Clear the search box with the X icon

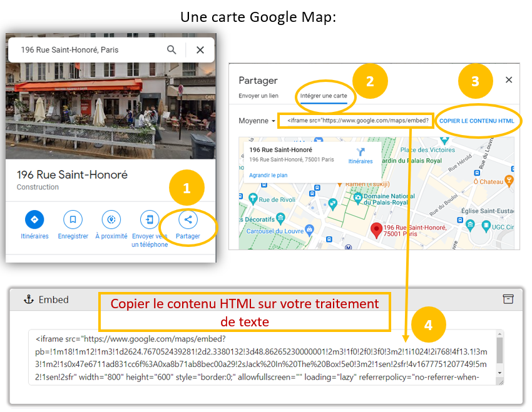[x=200, y=50]
